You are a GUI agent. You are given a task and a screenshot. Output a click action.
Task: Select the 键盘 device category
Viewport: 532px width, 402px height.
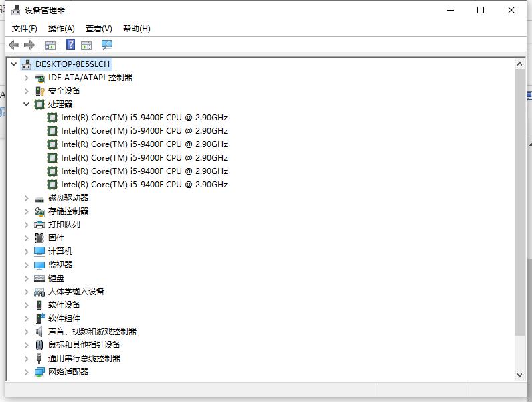56,278
